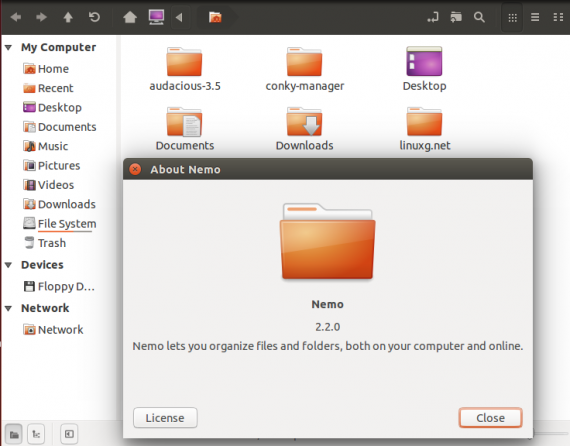570x446 pixels.
Task: Close the About Nemo dialog with Close
Action: click(490, 418)
